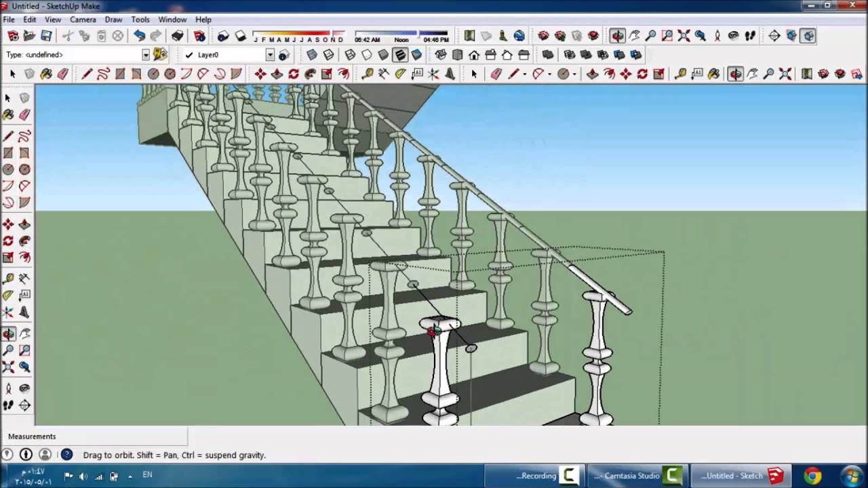Image resolution: width=868 pixels, height=488 pixels.
Task: Select the Section Plane tool in the top toolbar
Action: [x=774, y=36]
